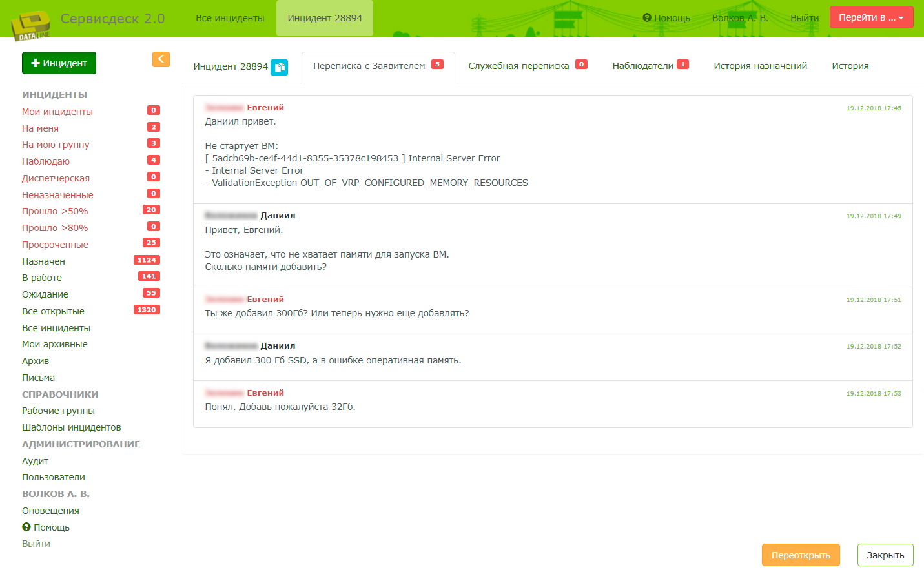Click user name 'Волков А. В.' in top bar
The image size is (924, 572).
pyautogui.click(x=739, y=18)
